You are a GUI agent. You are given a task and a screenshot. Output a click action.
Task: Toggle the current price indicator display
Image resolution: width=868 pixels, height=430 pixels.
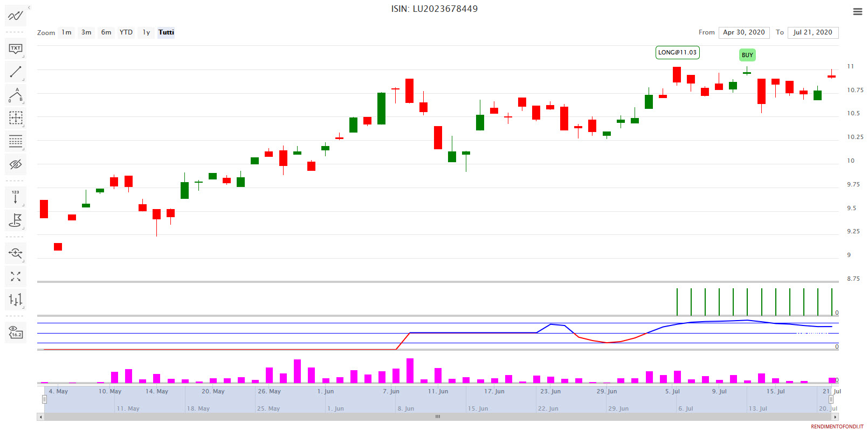pyautogui.click(x=15, y=332)
